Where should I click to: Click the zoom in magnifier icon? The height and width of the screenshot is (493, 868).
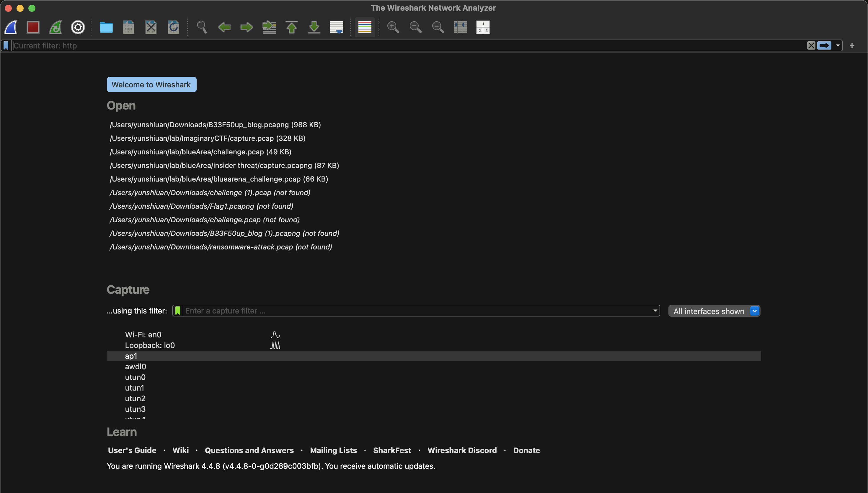393,27
